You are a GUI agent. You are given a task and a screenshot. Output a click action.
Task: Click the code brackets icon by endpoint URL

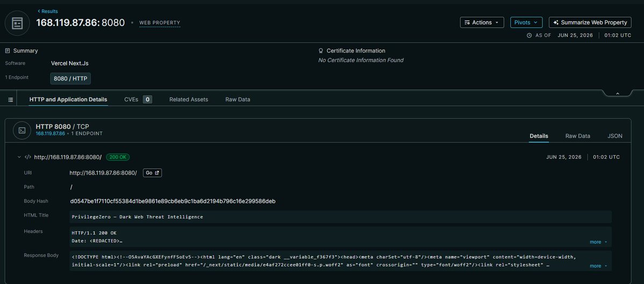pos(28,157)
